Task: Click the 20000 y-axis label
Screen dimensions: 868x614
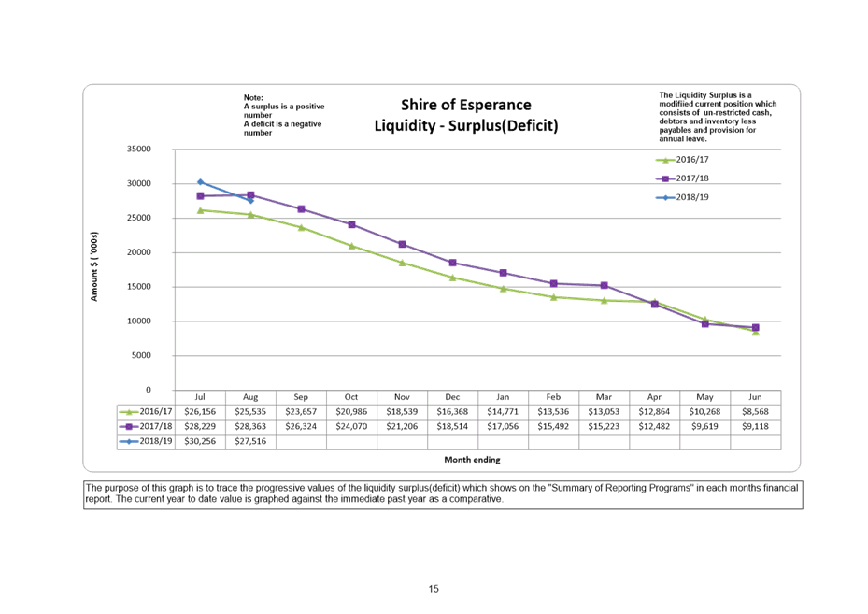Action: 139,252
